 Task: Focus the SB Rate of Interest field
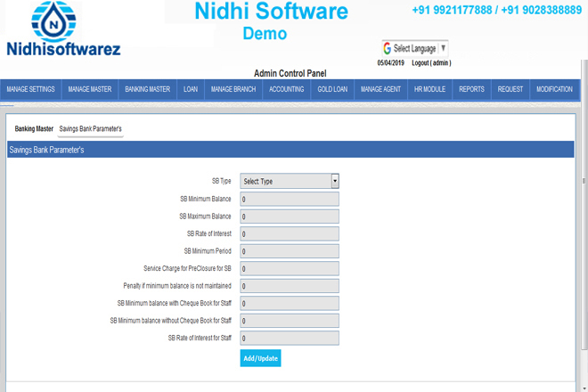pos(290,233)
